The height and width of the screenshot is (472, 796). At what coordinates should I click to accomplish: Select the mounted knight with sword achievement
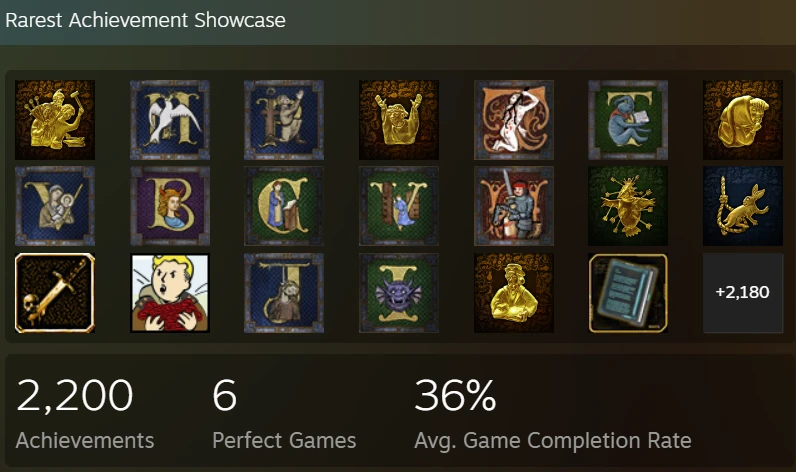tap(514, 206)
